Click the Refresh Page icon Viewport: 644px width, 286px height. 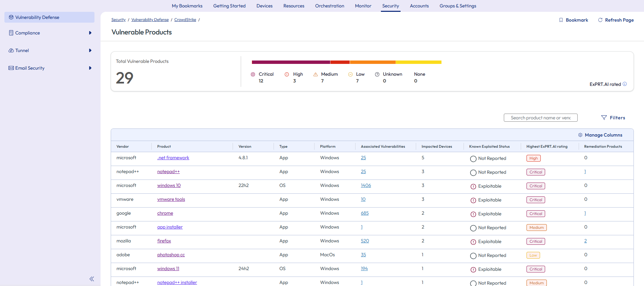[x=600, y=20]
